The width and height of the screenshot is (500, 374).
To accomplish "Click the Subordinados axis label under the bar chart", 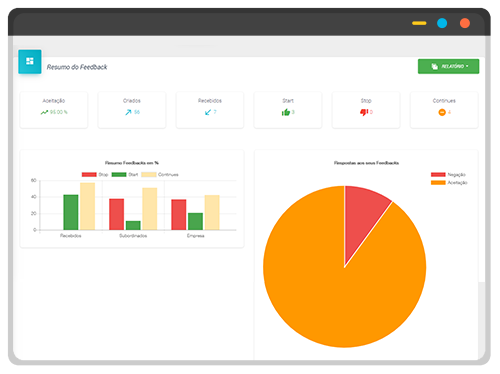I will 133,236.
